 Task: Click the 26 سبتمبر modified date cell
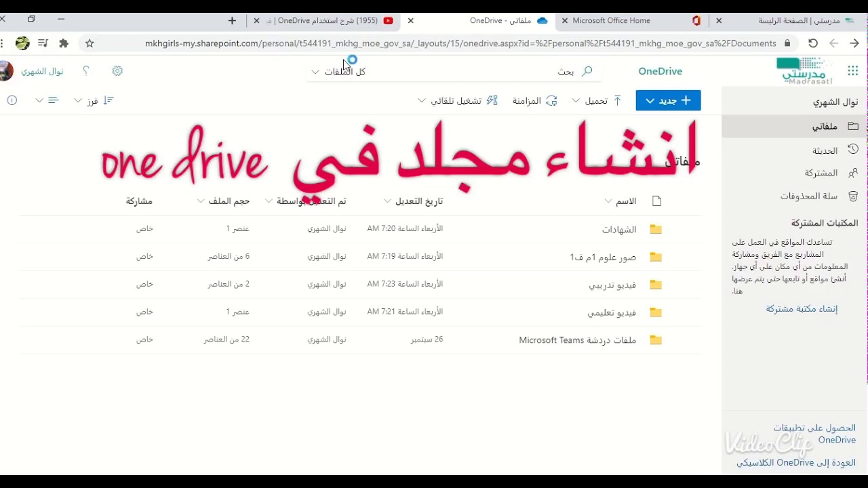point(427,340)
